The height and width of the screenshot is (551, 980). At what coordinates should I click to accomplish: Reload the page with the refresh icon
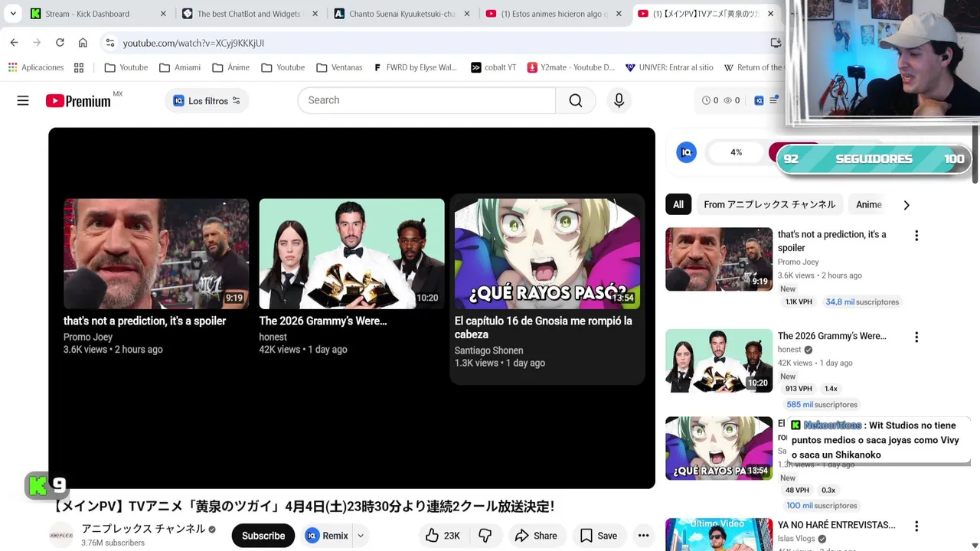[x=60, y=43]
